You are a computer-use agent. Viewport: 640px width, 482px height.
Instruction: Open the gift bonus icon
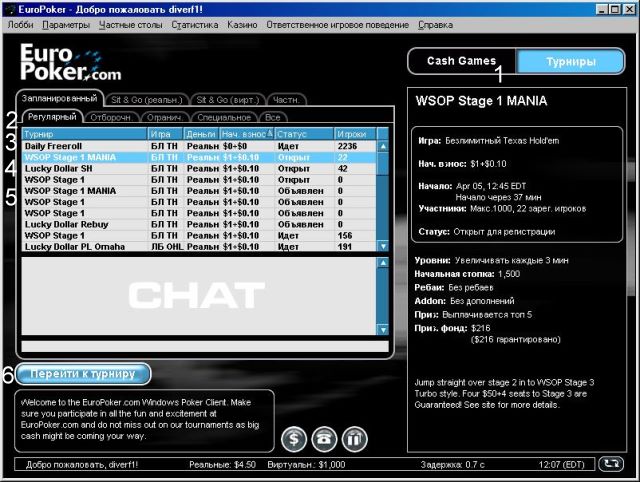pos(354,439)
